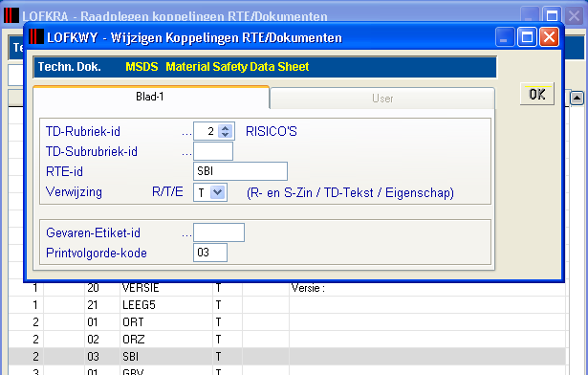Click the RTE-id field containing SBI

[240, 171]
